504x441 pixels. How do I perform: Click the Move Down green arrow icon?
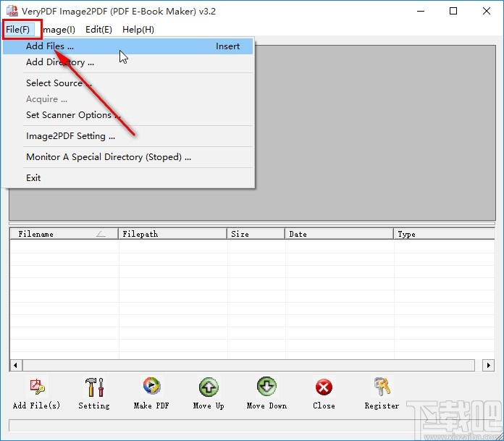tap(266, 387)
